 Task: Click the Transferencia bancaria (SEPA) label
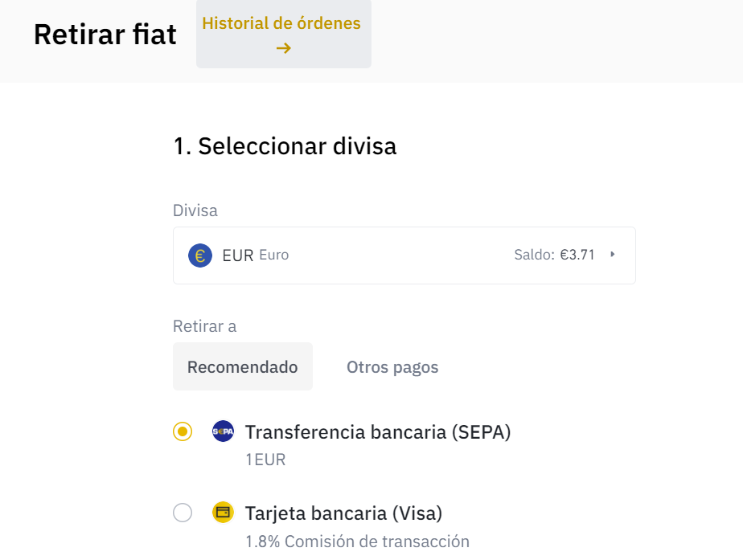click(378, 432)
